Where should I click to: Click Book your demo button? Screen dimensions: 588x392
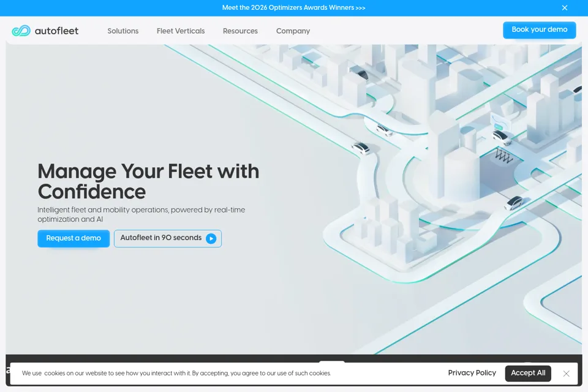coord(539,30)
